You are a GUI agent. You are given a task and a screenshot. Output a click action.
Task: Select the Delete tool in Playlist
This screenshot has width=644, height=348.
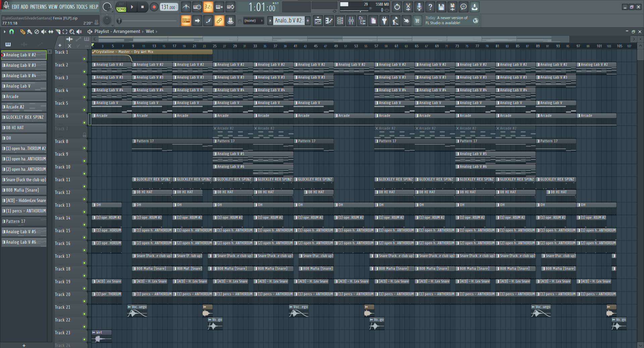pyautogui.click(x=37, y=32)
